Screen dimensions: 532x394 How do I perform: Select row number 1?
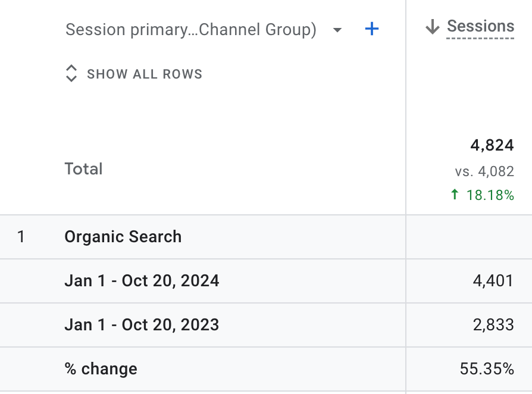click(x=21, y=237)
